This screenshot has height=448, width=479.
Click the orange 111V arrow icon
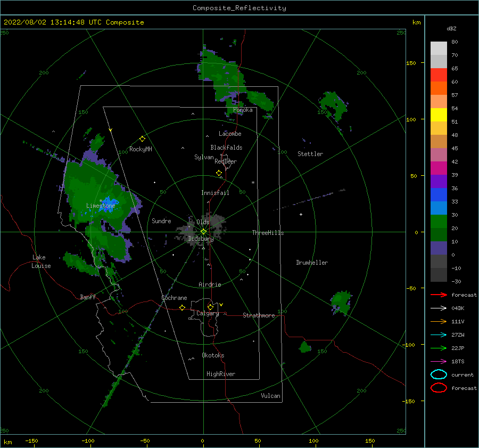tap(439, 321)
